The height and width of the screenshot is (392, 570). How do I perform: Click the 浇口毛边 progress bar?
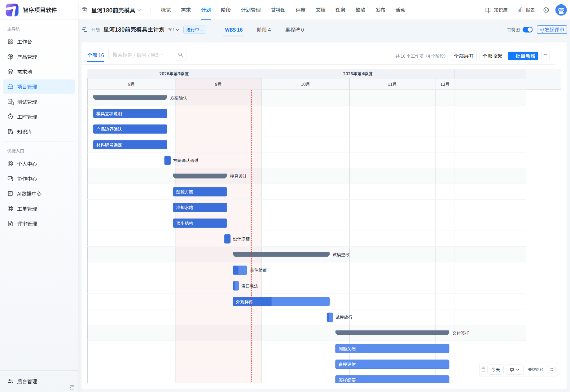point(236,286)
